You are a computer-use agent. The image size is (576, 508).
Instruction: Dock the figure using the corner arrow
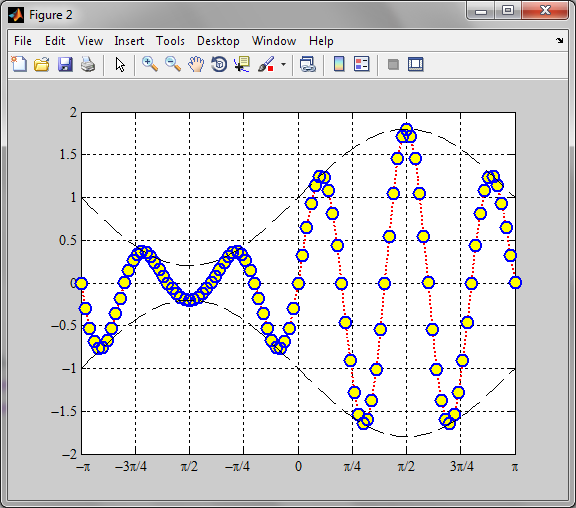click(559, 40)
